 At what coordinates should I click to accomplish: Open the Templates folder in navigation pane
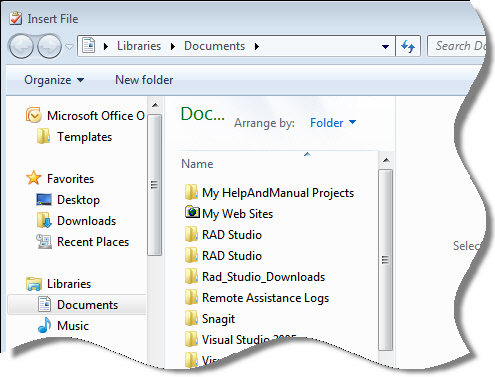[x=84, y=137]
